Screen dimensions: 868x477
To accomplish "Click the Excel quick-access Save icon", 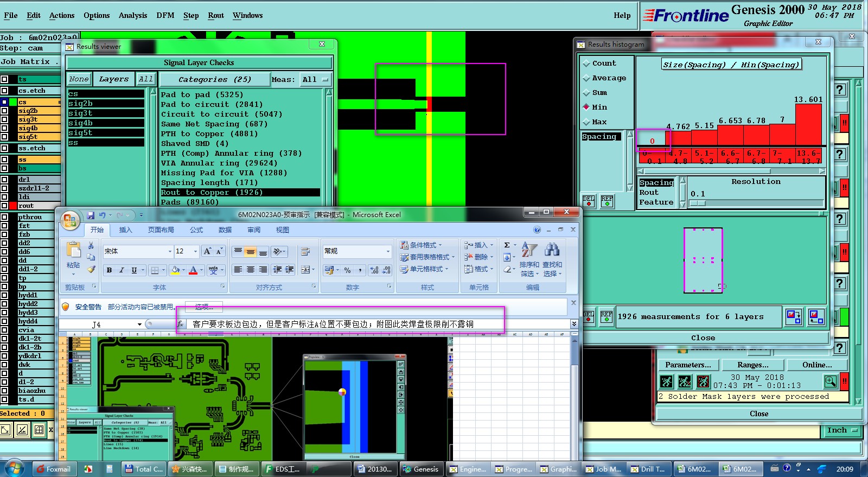I will tap(91, 215).
